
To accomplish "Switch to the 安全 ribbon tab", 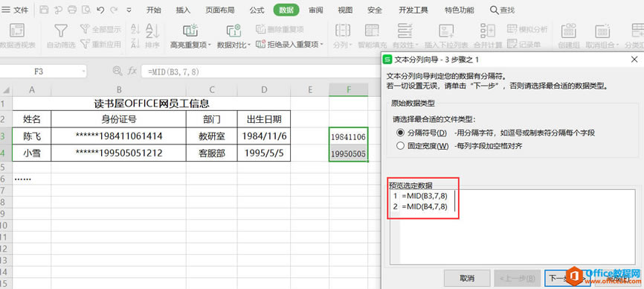I will (375, 10).
